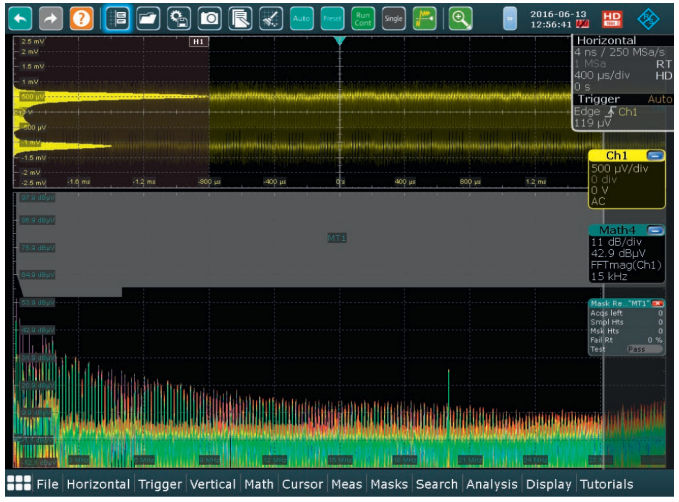This screenshot has width=679, height=502.
Task: Minimize the Ch1 signal panel
Action: pos(655,156)
